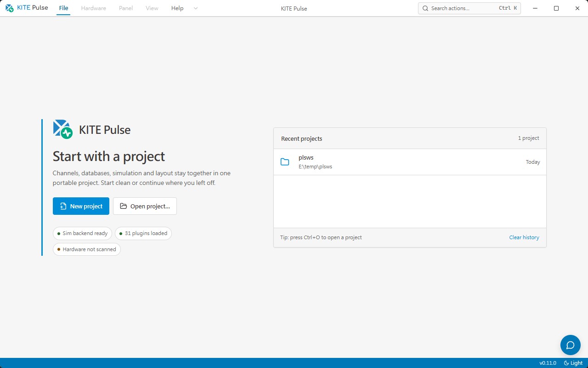Screen dimensions: 588x368
Task: Open the Panel menu
Action: pos(125,8)
